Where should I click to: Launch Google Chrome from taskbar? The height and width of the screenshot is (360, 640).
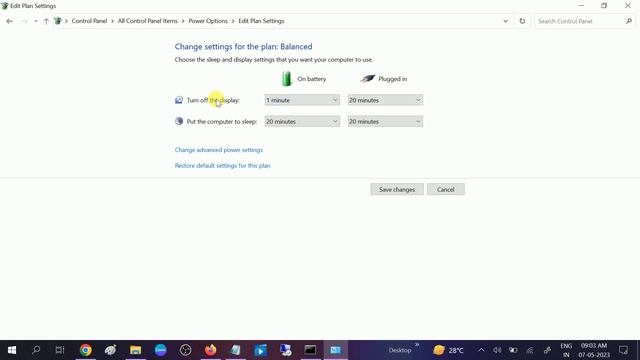[86, 350]
